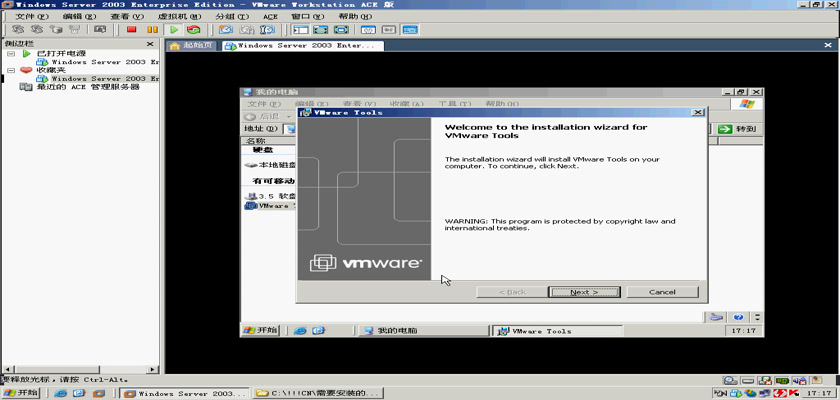Click the guest 开始 start button

coord(260,330)
